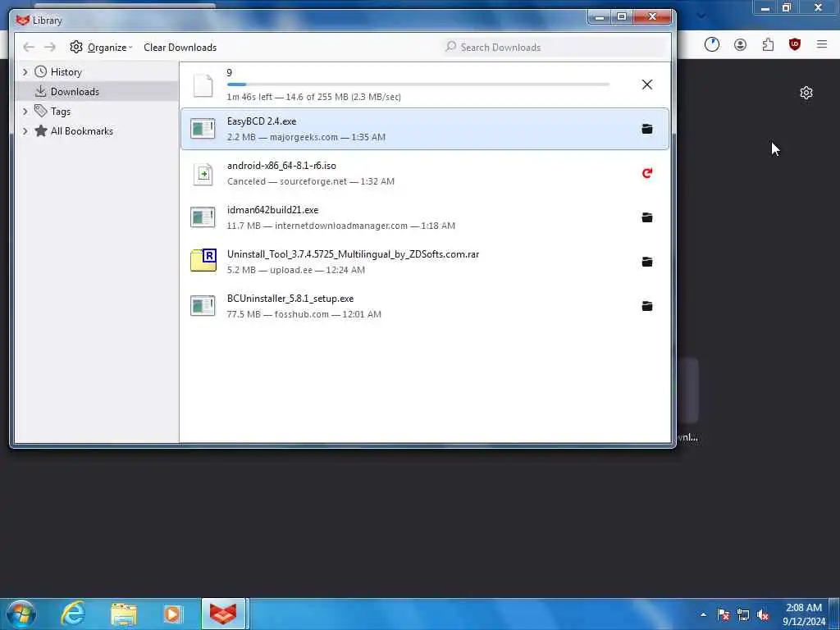This screenshot has height=630, width=840.
Task: Select Downloads in the sidebar
Action: [x=75, y=92]
